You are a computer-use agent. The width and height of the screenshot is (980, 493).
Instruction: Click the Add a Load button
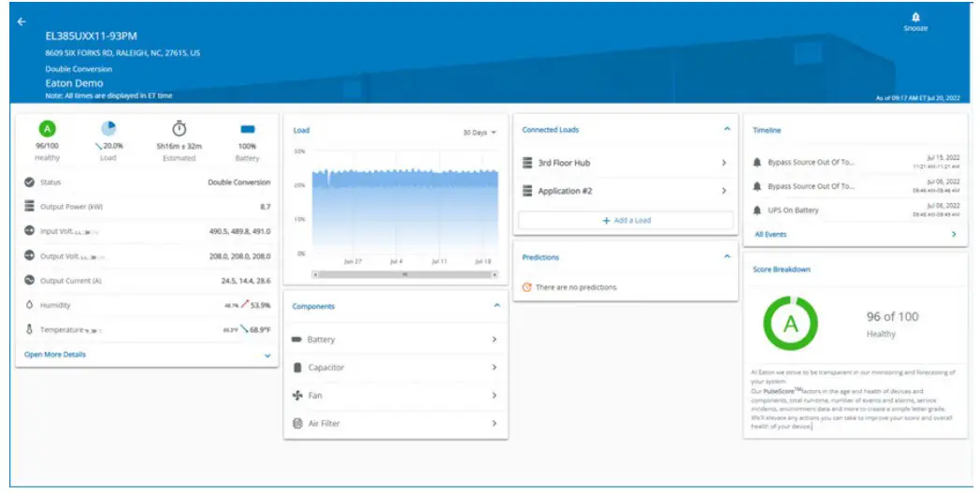click(x=626, y=220)
